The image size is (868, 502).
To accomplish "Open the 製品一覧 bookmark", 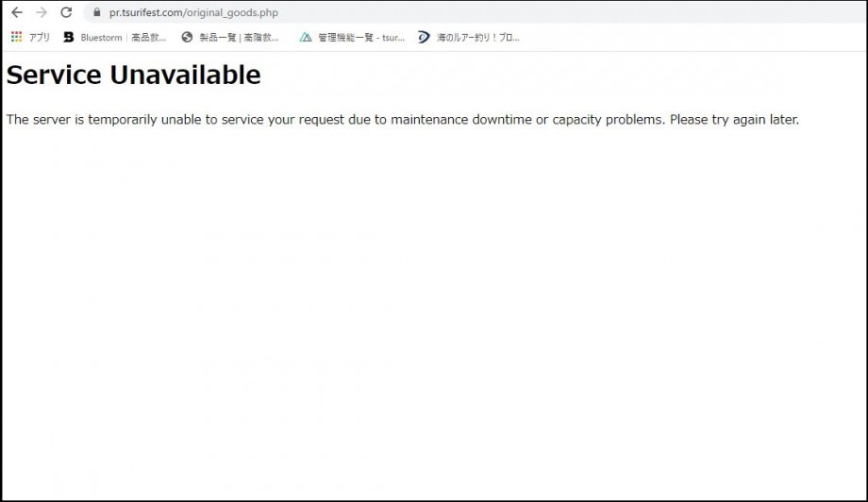I will [230, 37].
